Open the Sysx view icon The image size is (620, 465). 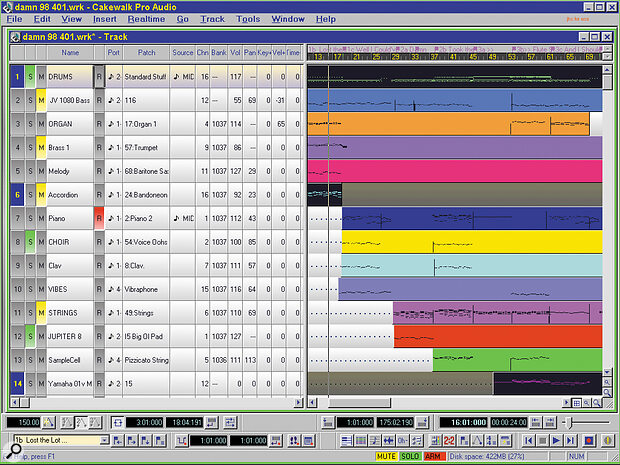491,440
